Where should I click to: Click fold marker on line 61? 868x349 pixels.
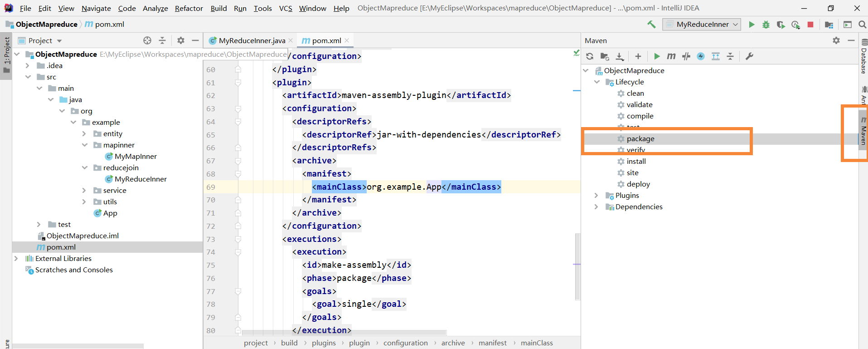click(238, 83)
